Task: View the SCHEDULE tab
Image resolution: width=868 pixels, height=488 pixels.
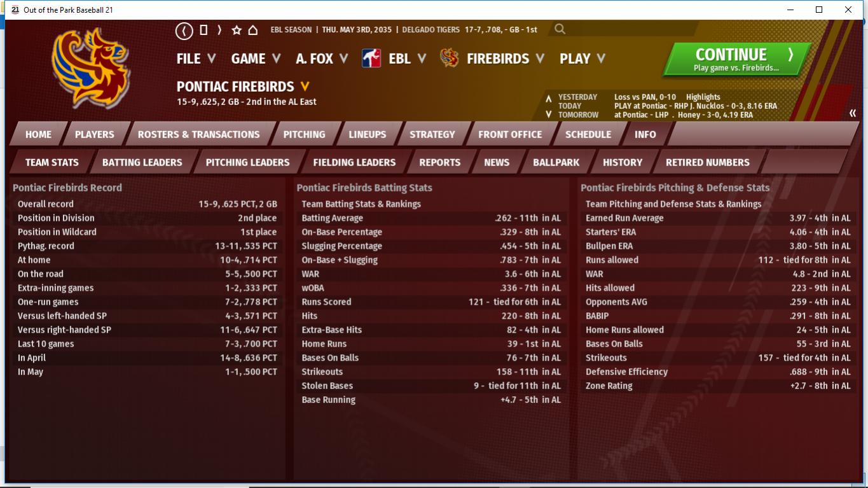Action: (x=588, y=134)
